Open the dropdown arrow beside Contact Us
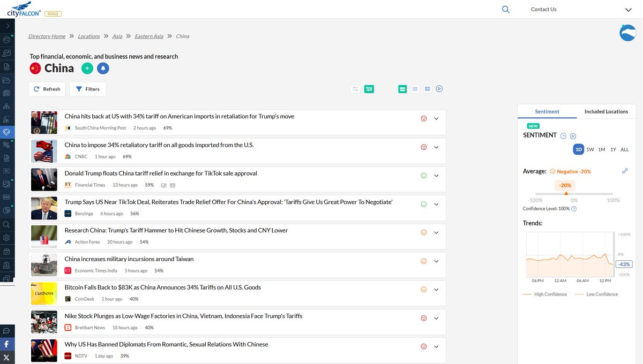 coord(629,10)
